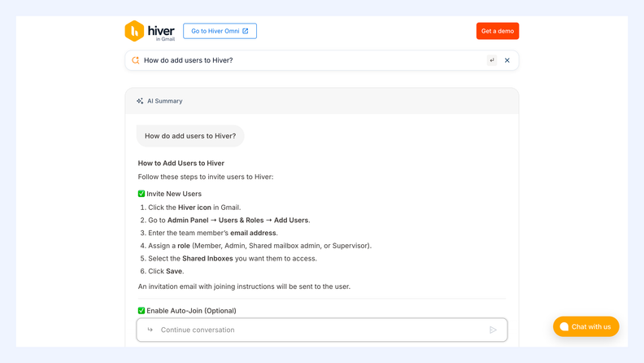The height and width of the screenshot is (363, 644).
Task: Select the invitation email sentence
Action: pos(244,286)
